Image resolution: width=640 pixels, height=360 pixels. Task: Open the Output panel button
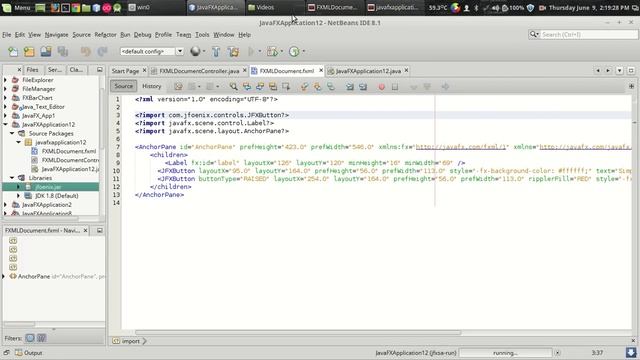coord(29,353)
